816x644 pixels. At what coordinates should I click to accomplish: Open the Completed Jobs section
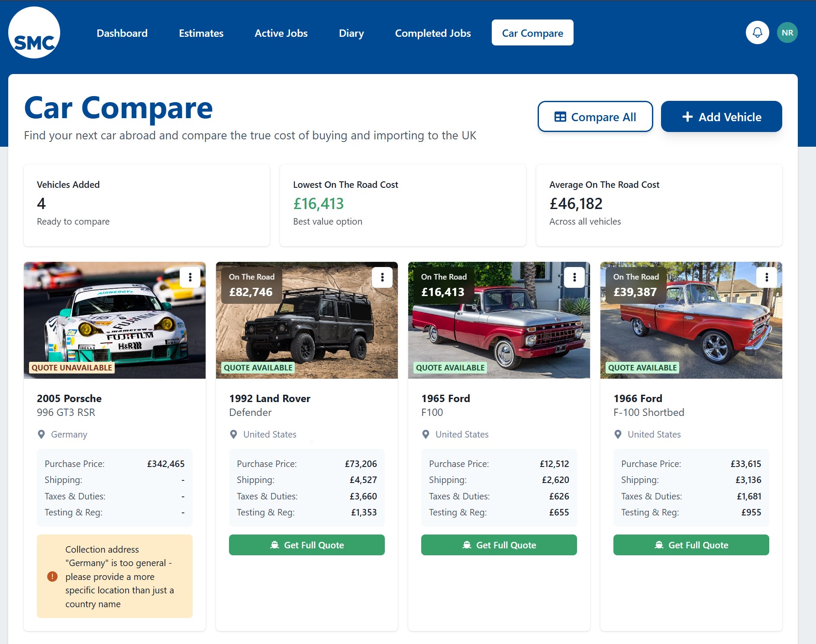tap(432, 33)
